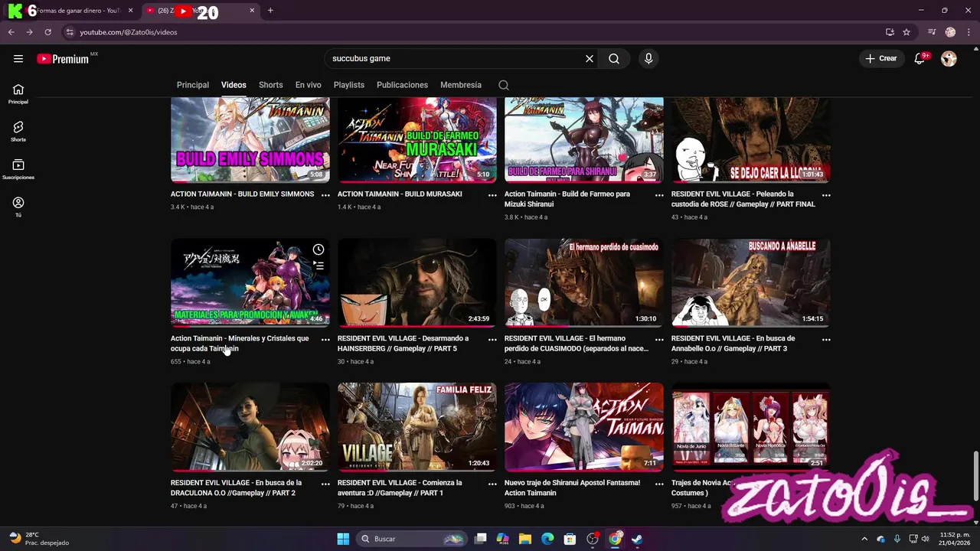Open options for DRACULONA PART 2 video
Viewport: 980px width, 551px height.
point(325,484)
